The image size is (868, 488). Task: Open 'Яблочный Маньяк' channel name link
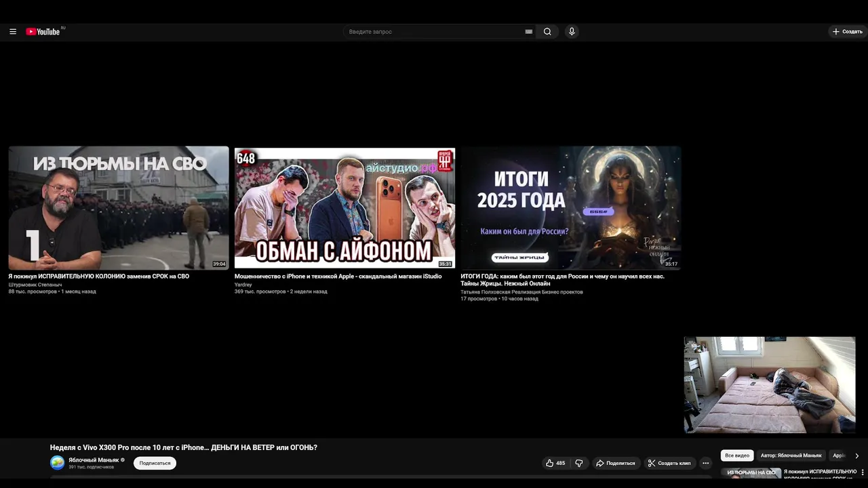click(94, 460)
